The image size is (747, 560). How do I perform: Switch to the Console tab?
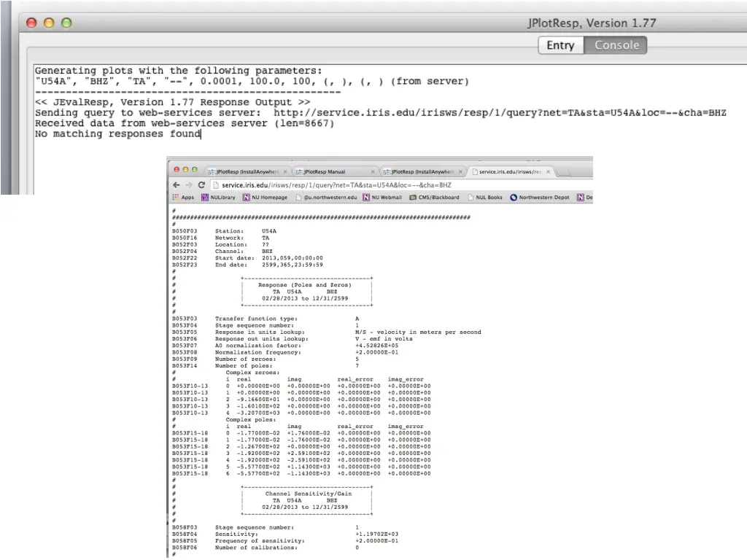pyautogui.click(x=616, y=45)
